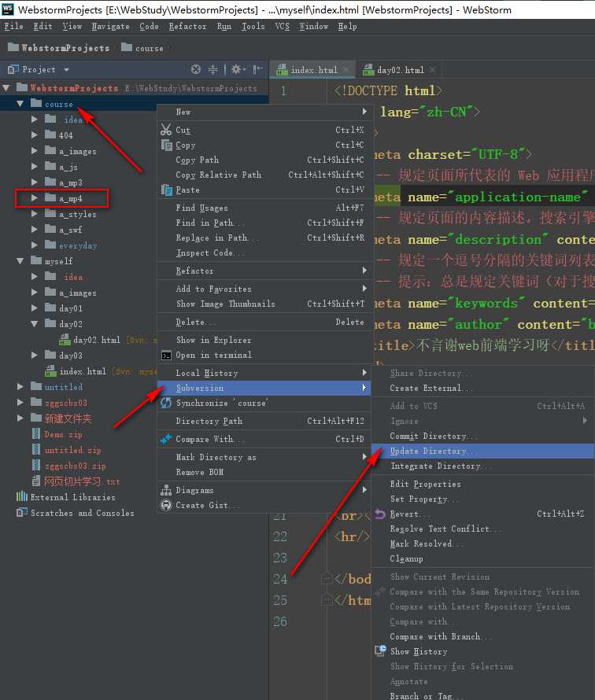595x700 pixels.
Task: Expand the a_mp4 folder
Action: (x=35, y=197)
